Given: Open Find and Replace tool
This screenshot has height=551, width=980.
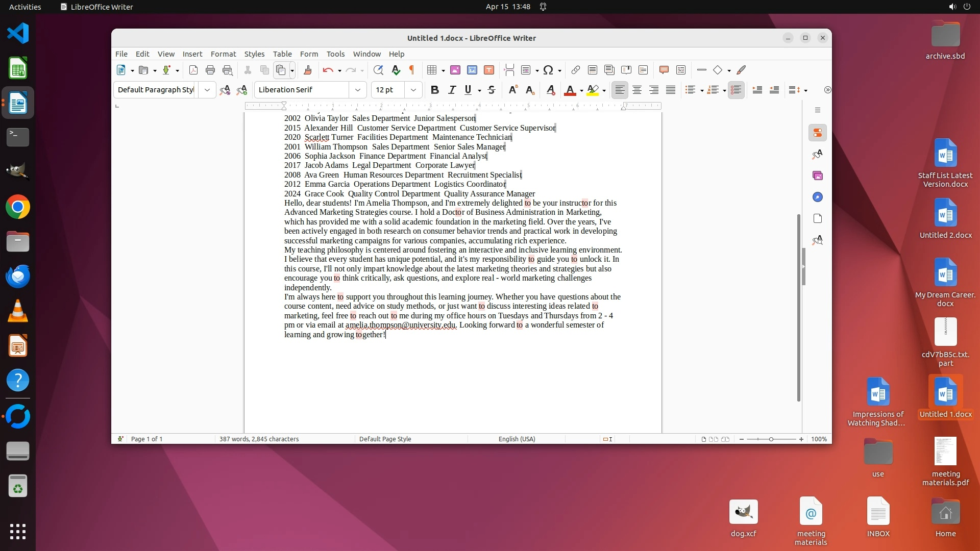Looking at the screenshot, I should tap(378, 70).
